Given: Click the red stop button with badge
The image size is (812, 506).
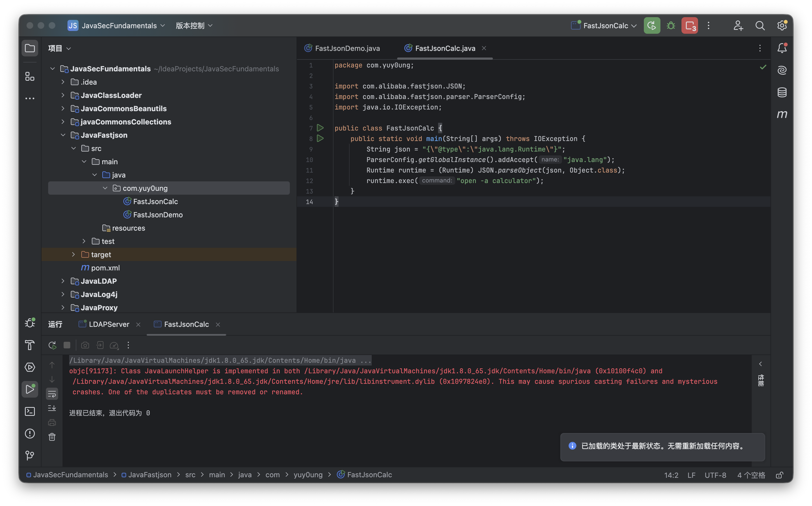Looking at the screenshot, I should (689, 26).
